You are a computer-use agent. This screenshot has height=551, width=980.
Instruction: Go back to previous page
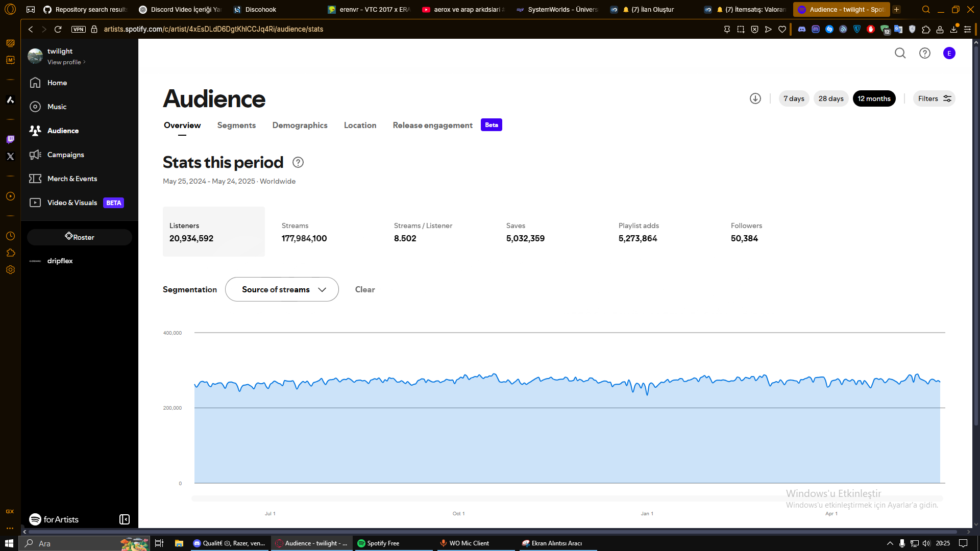click(x=31, y=29)
